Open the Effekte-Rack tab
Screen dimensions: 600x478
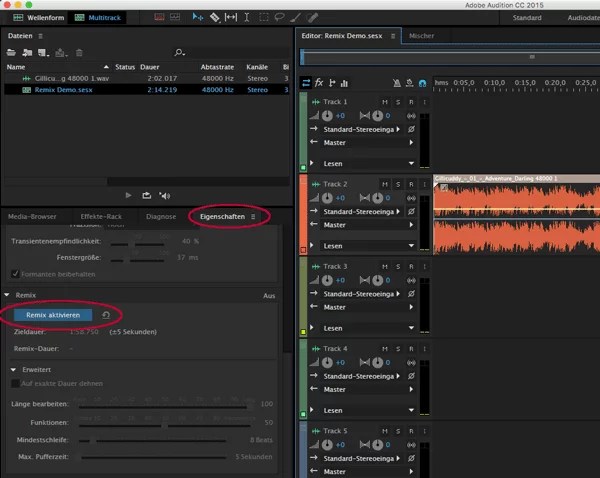tap(101, 216)
